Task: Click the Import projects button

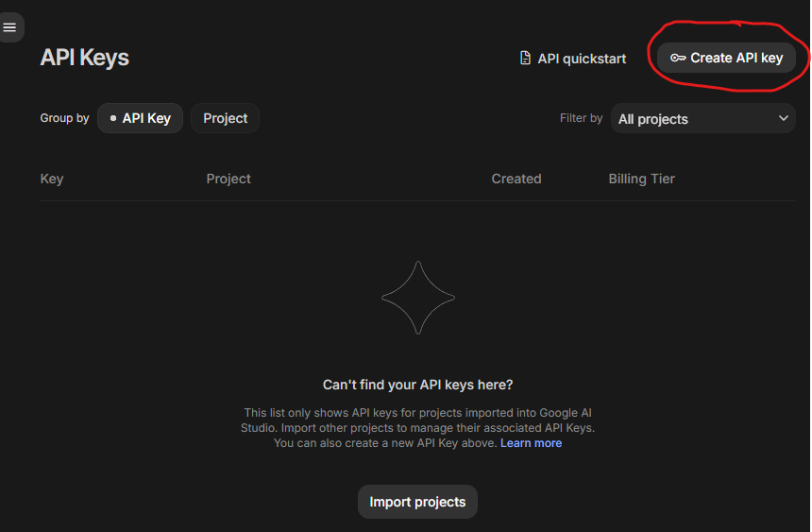Action: pyautogui.click(x=417, y=502)
